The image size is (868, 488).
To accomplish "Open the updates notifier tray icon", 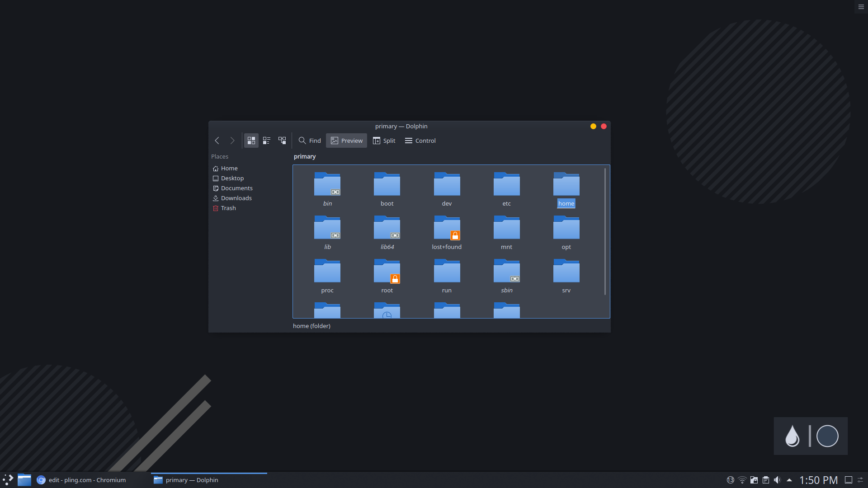I will click(x=731, y=480).
